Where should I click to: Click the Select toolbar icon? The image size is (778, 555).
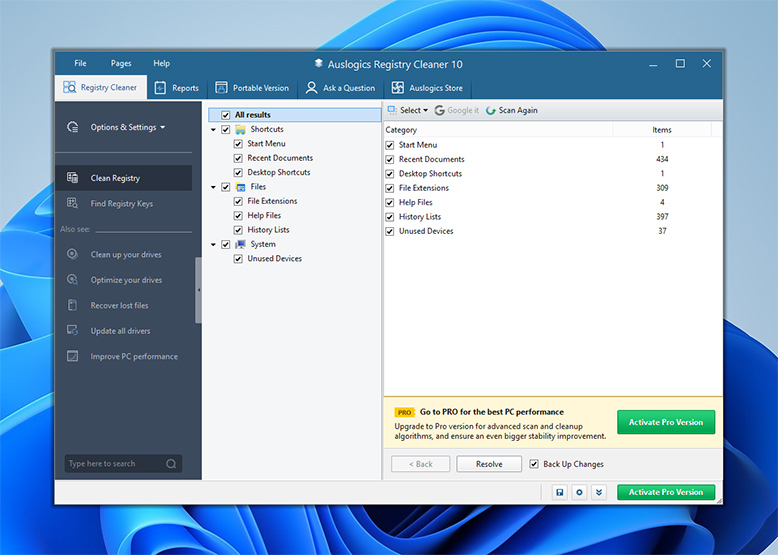tap(392, 110)
